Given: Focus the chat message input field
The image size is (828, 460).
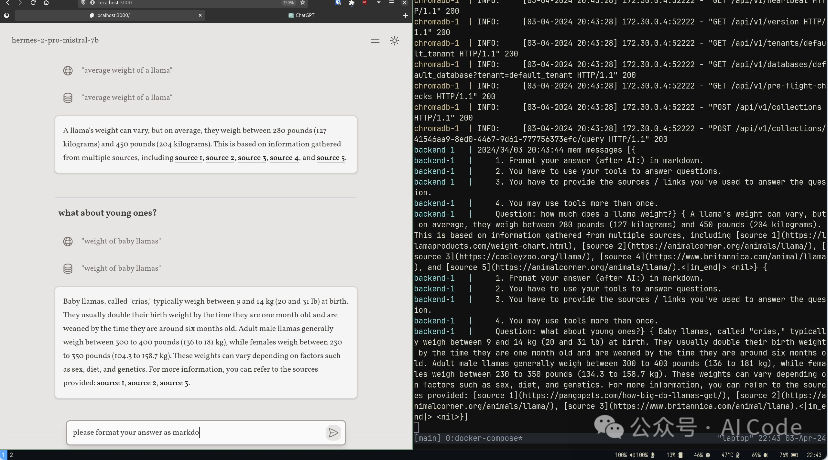Looking at the screenshot, I should 195,432.
